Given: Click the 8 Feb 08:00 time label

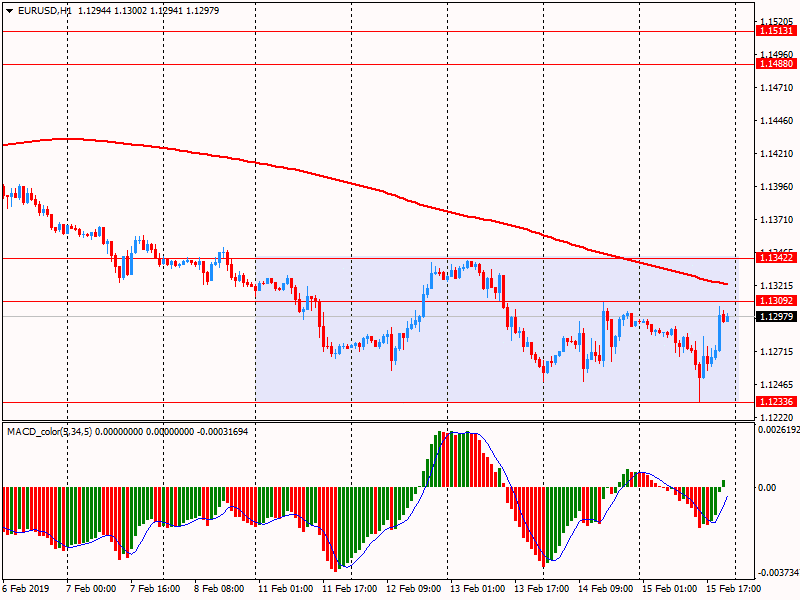Looking at the screenshot, I should [219, 588].
